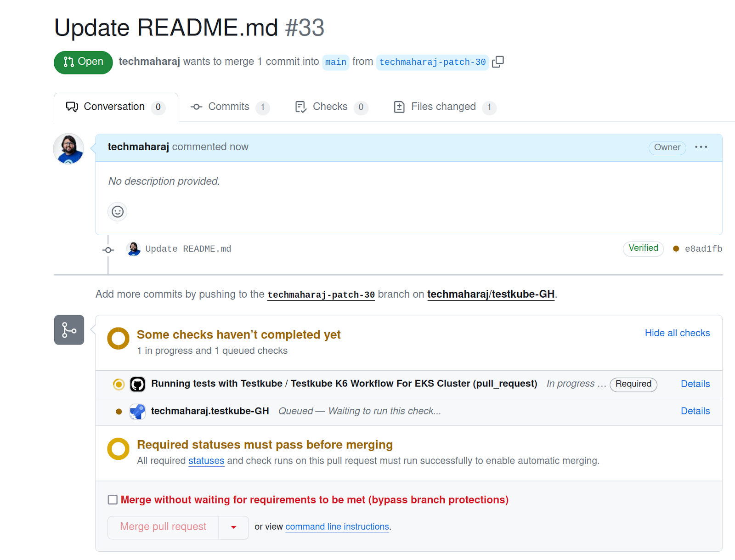Click techmaharaj author name in comment header

138,147
